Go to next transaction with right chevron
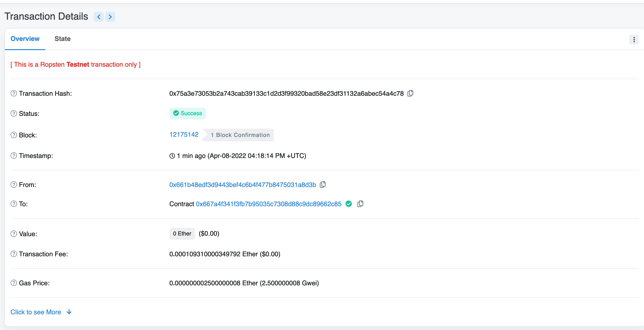 pyautogui.click(x=110, y=17)
